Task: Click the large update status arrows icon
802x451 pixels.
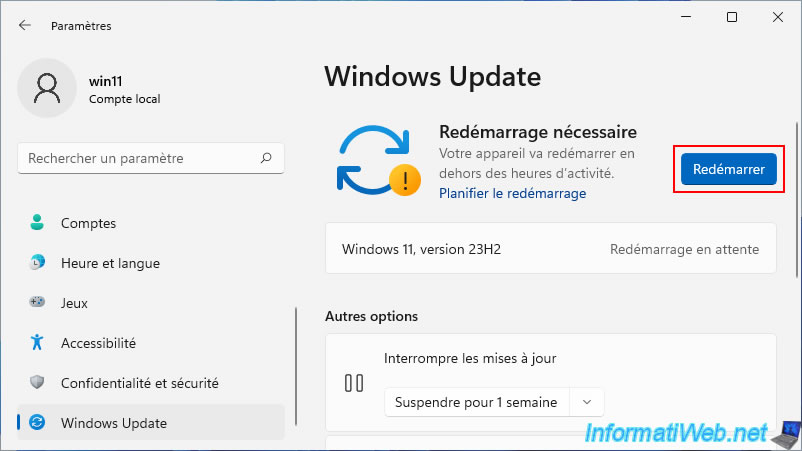Action: [x=378, y=161]
